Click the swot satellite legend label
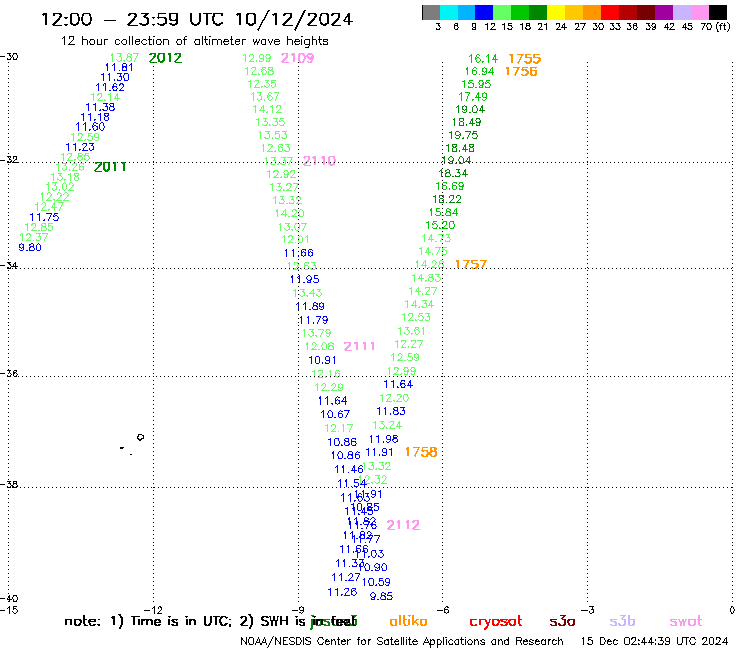 [686, 622]
